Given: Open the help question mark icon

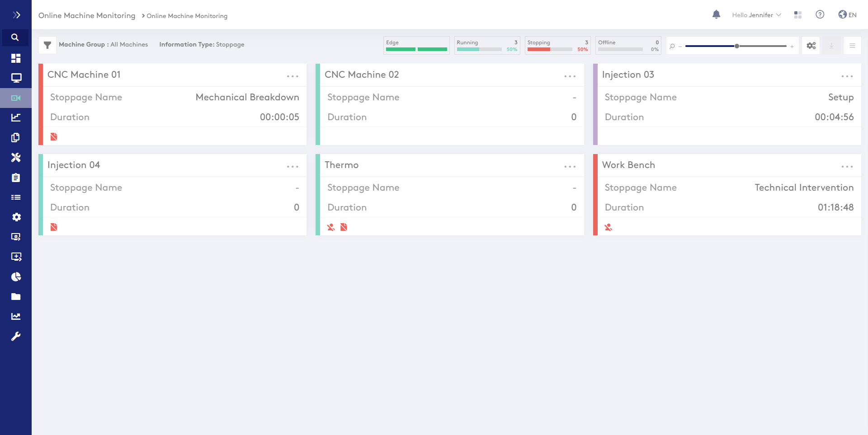Looking at the screenshot, I should pos(820,14).
